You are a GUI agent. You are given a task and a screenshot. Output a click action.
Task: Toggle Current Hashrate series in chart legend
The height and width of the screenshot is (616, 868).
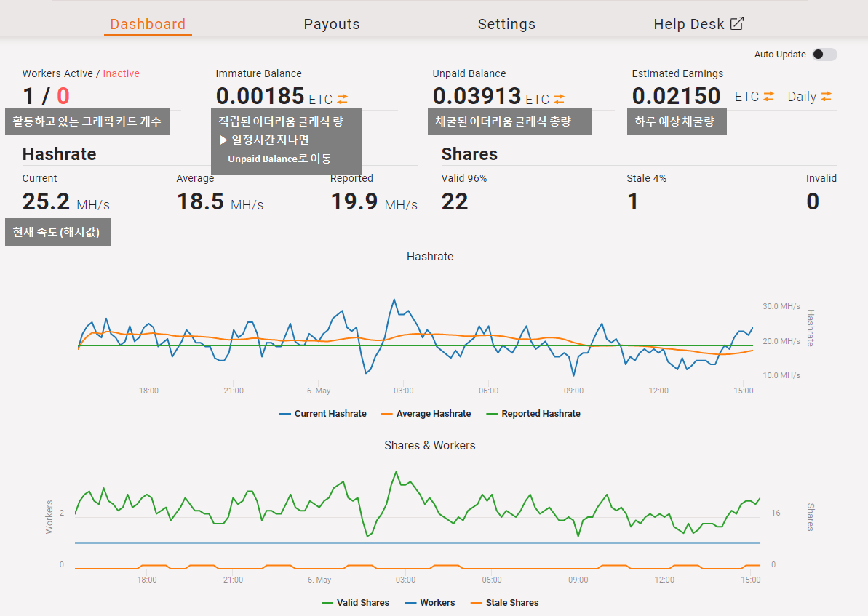[323, 413]
